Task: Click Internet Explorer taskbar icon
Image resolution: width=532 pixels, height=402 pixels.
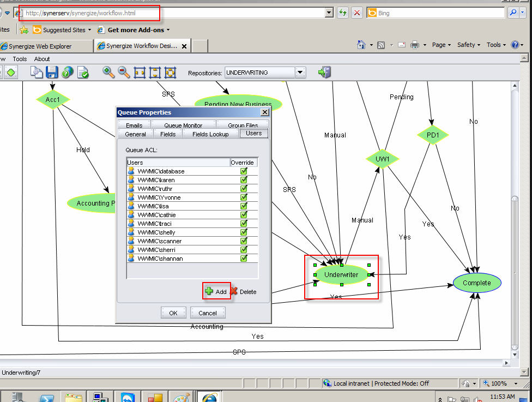Action: tap(209, 397)
